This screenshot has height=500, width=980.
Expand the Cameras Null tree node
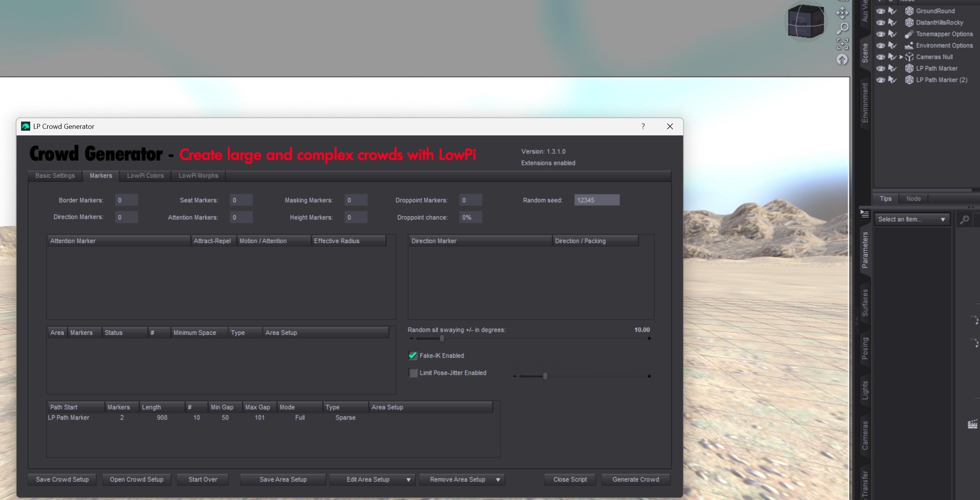coord(901,57)
